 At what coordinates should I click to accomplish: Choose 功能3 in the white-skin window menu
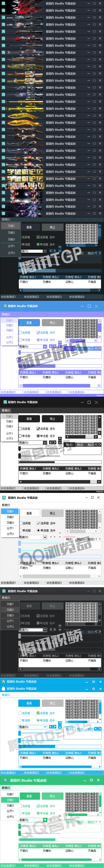pos(10,523)
